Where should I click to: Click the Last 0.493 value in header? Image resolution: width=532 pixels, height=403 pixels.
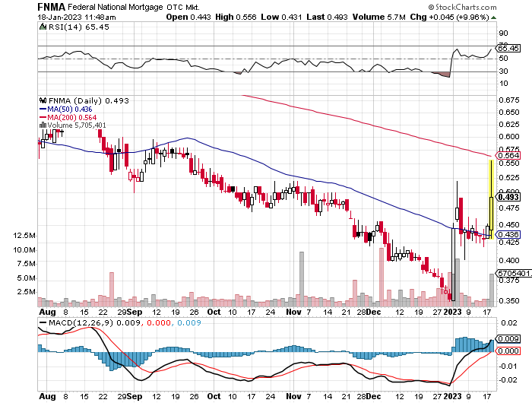click(x=327, y=17)
